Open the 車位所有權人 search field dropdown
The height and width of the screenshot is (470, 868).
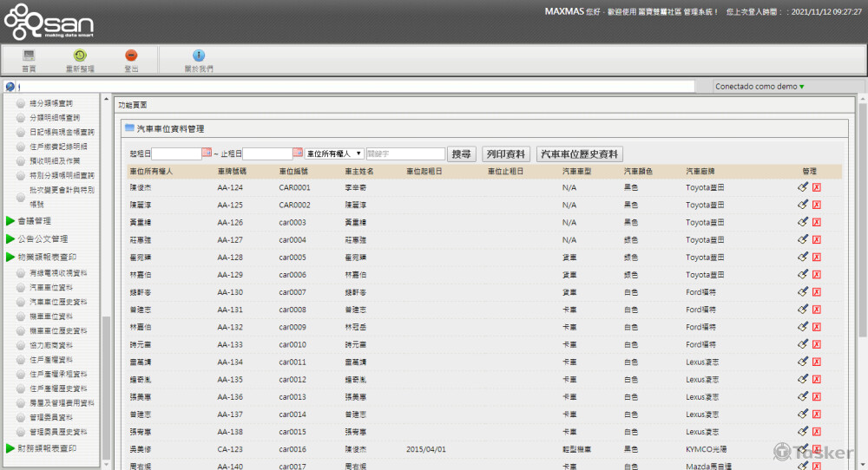coord(334,153)
